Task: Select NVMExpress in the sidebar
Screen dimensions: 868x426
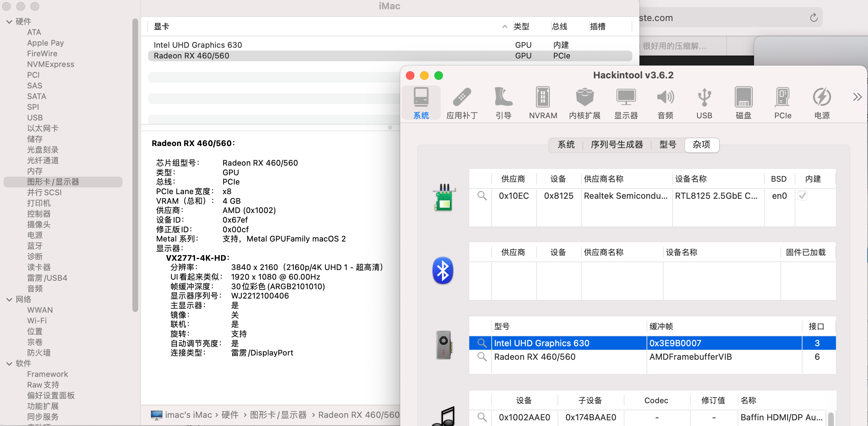Action: (x=51, y=64)
